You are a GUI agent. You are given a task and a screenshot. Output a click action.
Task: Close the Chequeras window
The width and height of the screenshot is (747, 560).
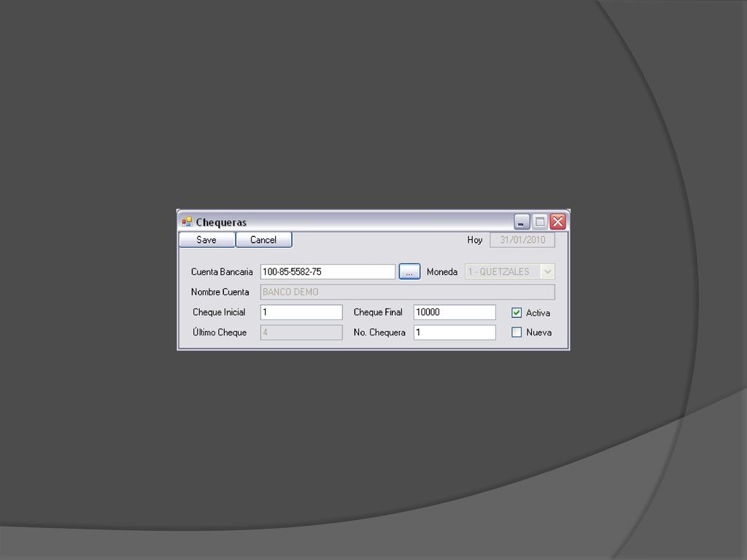[x=558, y=222]
